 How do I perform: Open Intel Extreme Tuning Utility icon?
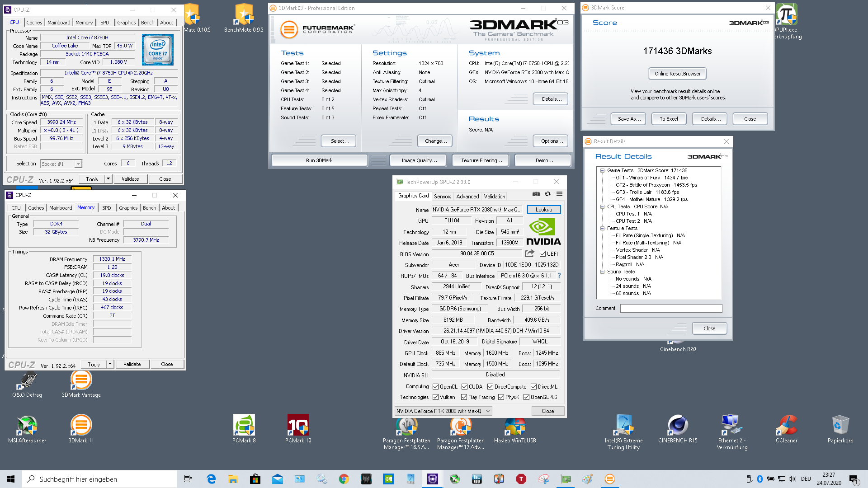(x=623, y=432)
